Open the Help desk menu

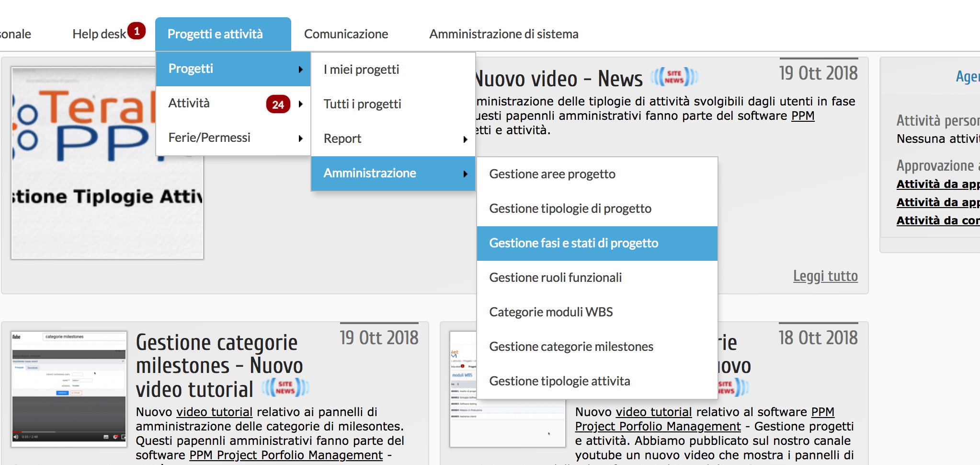(x=99, y=34)
